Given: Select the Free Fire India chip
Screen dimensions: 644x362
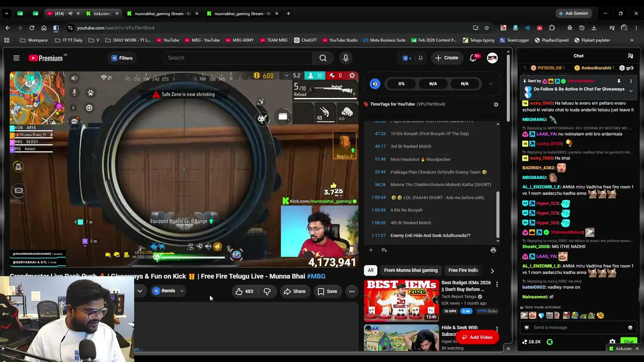Looking at the screenshot, I should click(x=463, y=270).
